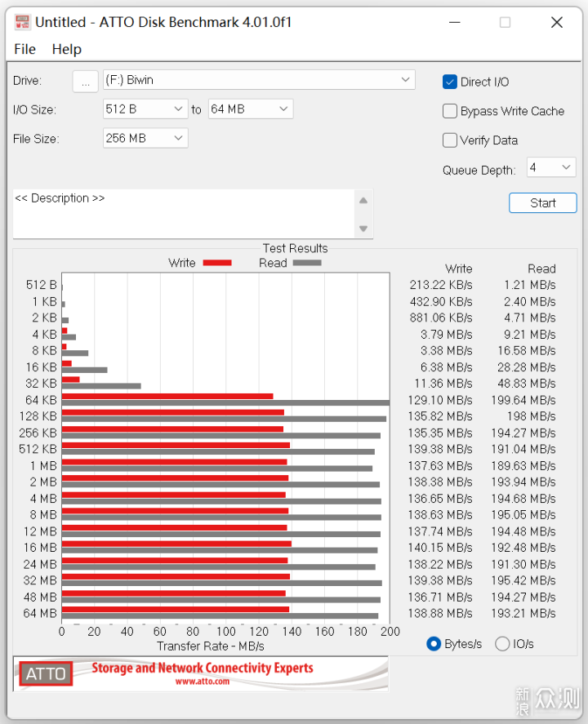Click the gray Read legend swatch
This screenshot has height=724, width=588.
[307, 263]
